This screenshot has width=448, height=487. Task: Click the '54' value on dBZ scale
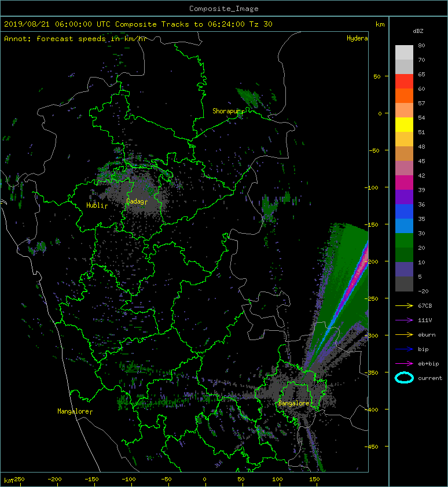(x=421, y=118)
